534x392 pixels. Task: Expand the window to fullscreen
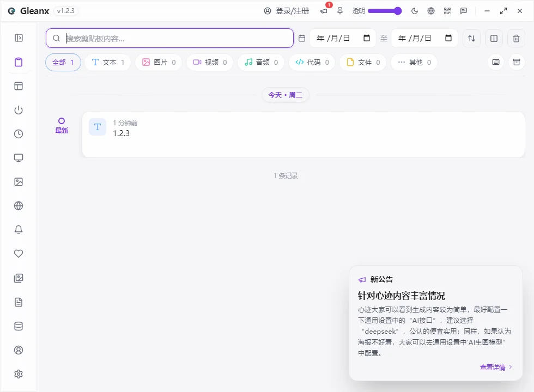tap(503, 11)
